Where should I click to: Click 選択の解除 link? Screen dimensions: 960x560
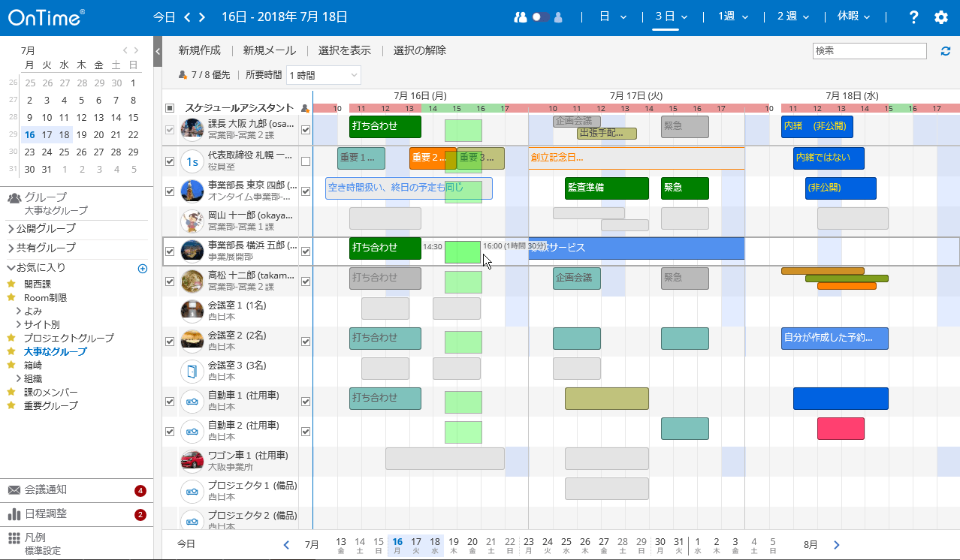pyautogui.click(x=419, y=50)
